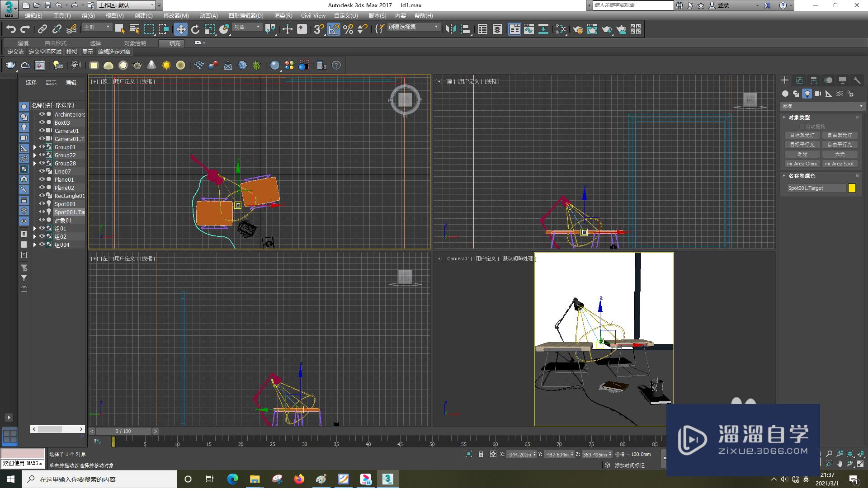Select Helpers category in Create panel
868x489 pixels.
pos(829,94)
